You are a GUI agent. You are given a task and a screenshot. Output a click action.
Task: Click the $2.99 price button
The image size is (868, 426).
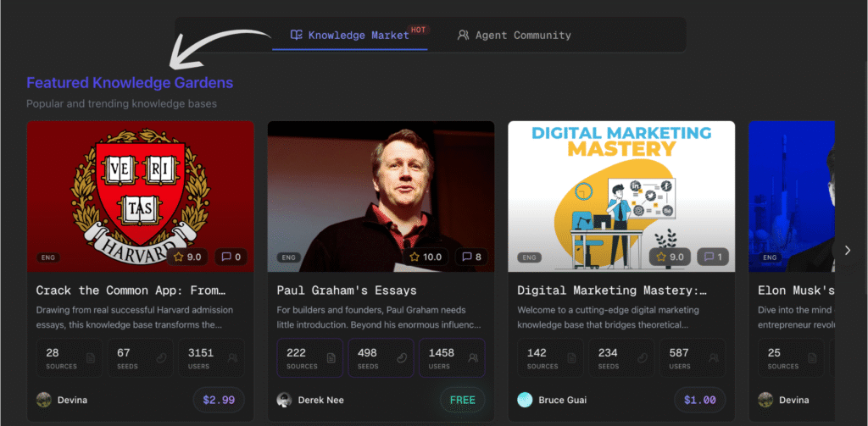[x=219, y=400]
